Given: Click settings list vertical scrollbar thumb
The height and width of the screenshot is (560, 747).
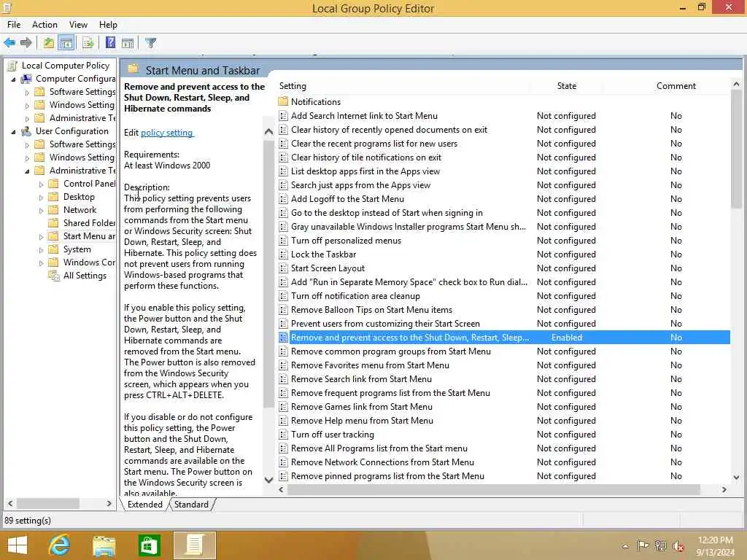Looking at the screenshot, I should [737, 149].
